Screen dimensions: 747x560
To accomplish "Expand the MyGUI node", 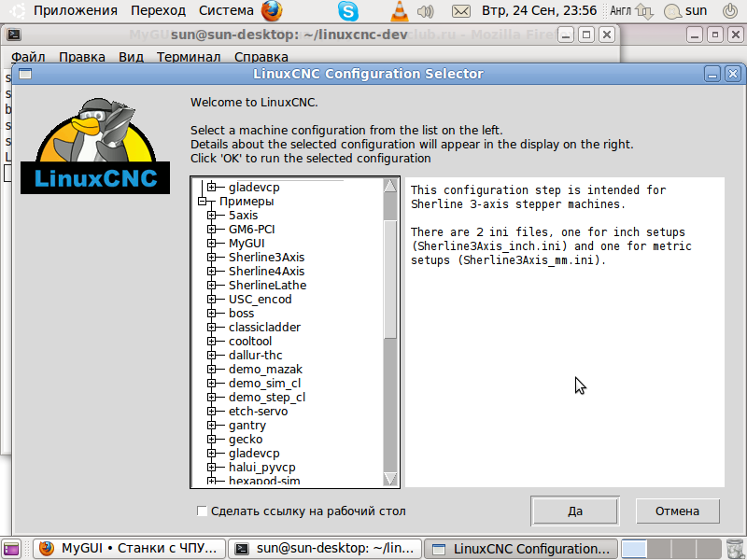I will pyautogui.click(x=212, y=244).
